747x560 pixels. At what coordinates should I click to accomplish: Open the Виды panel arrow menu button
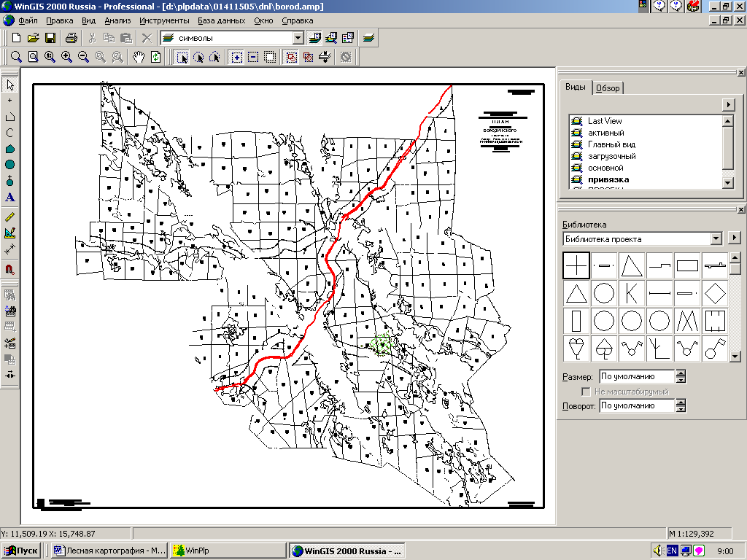click(728, 104)
